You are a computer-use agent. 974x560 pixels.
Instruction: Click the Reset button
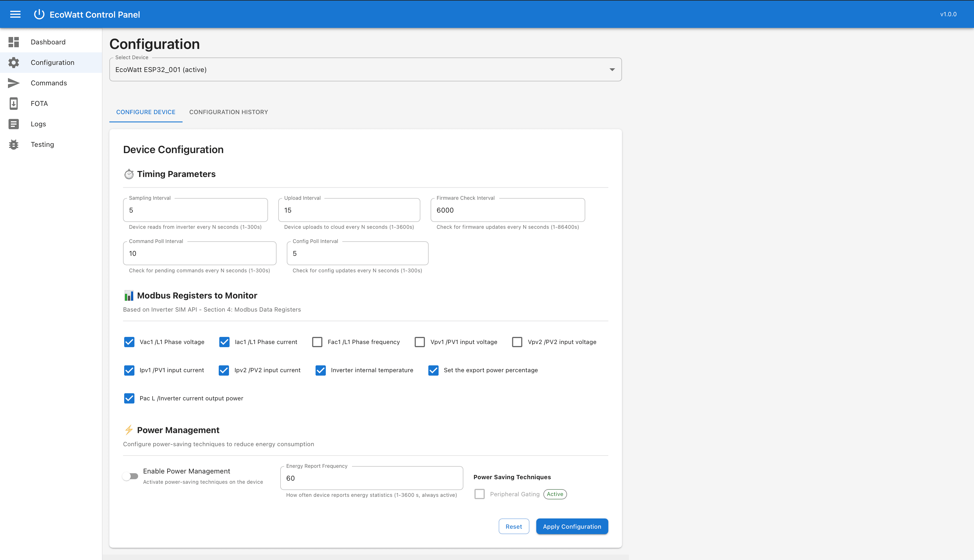pos(513,526)
